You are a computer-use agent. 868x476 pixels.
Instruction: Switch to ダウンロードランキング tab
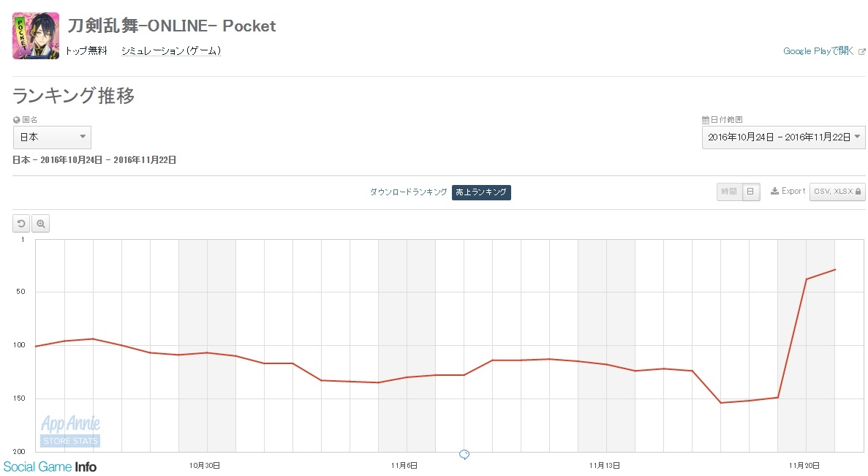(409, 192)
